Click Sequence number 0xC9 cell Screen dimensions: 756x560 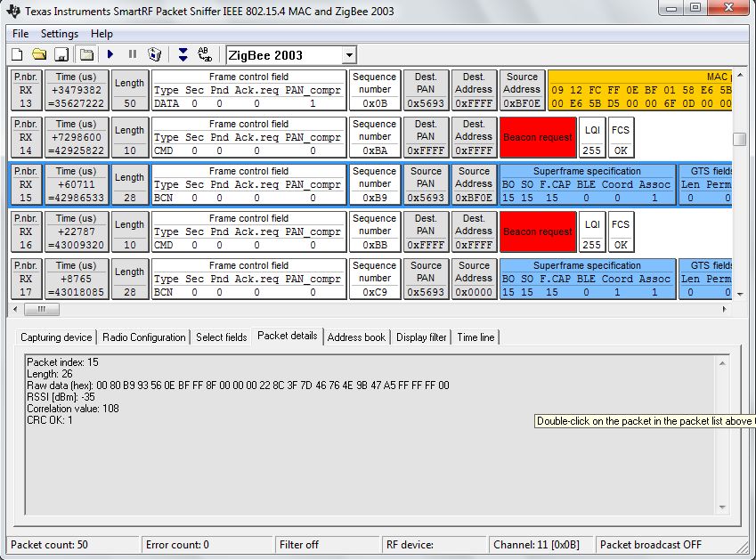pyautogui.click(x=375, y=279)
